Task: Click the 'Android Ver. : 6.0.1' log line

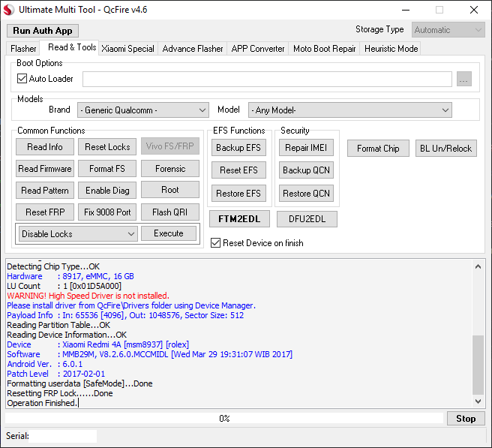Action: tap(45, 364)
